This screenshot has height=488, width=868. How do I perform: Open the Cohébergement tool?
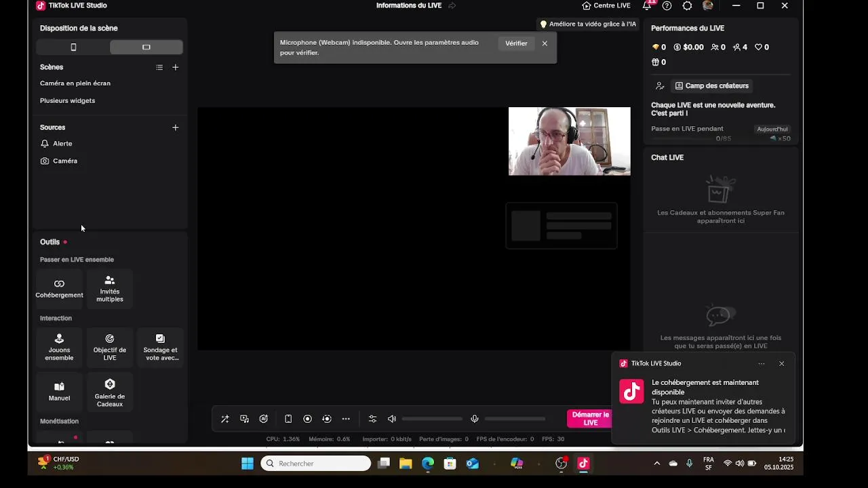59,289
